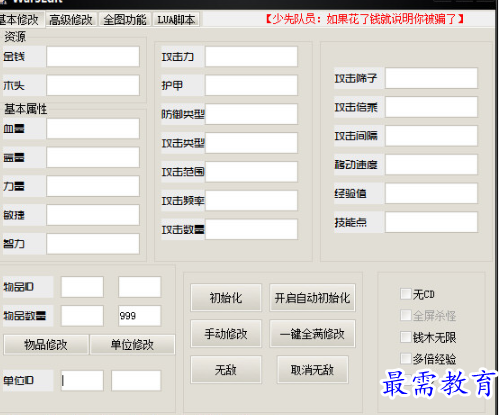504x415 pixels.
Task: Focus the 敏捷 input field
Action: pos(93,215)
